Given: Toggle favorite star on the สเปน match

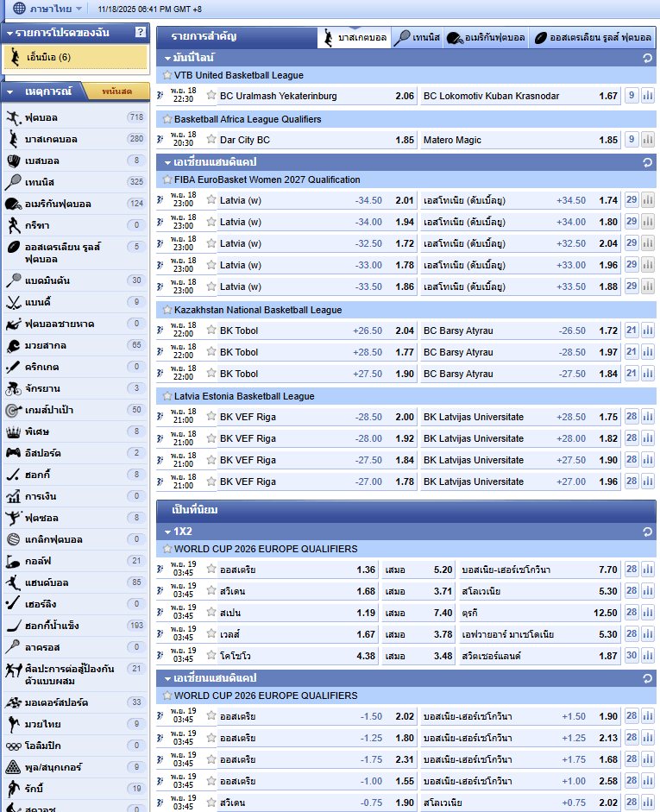Looking at the screenshot, I should pyautogui.click(x=211, y=613).
